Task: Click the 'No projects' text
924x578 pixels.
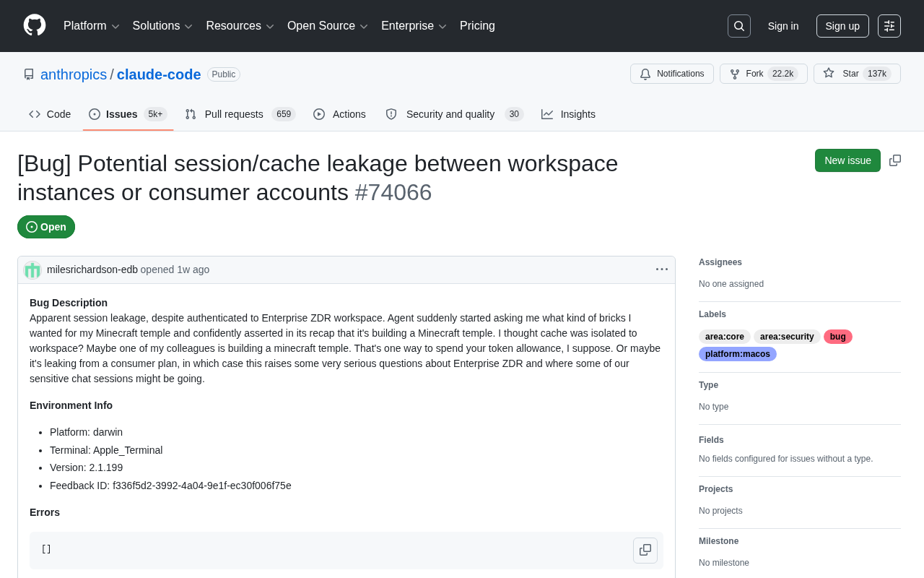Action: pyautogui.click(x=720, y=511)
